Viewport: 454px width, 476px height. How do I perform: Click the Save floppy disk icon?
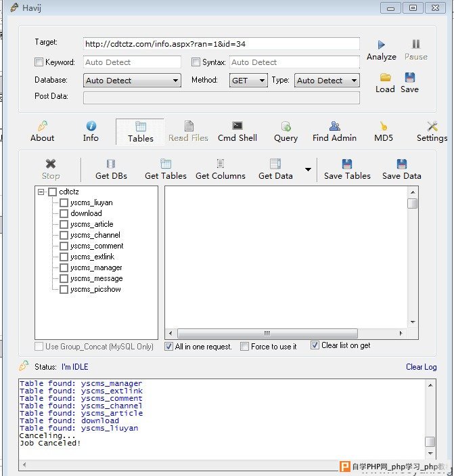pos(410,77)
